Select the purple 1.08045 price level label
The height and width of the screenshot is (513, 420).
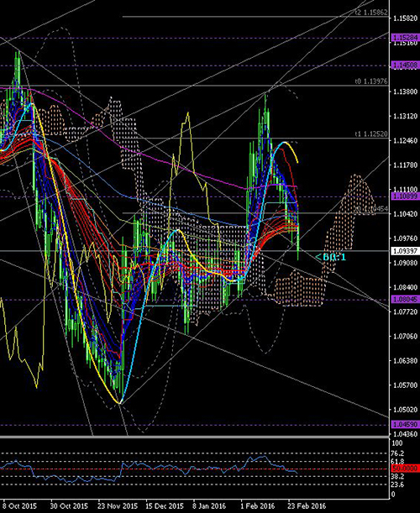(x=406, y=299)
